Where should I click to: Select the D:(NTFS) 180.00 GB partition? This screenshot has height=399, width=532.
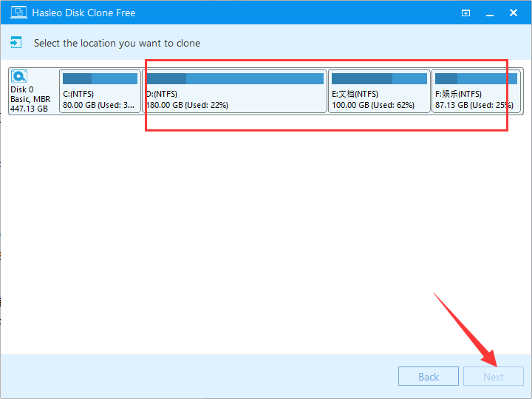[x=234, y=92]
